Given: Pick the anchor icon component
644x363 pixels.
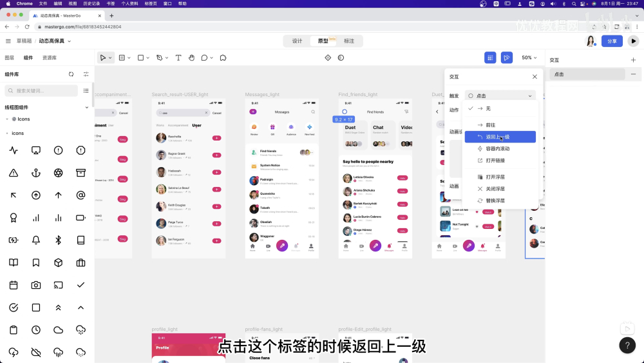Looking at the screenshot, I should pyautogui.click(x=36, y=173).
